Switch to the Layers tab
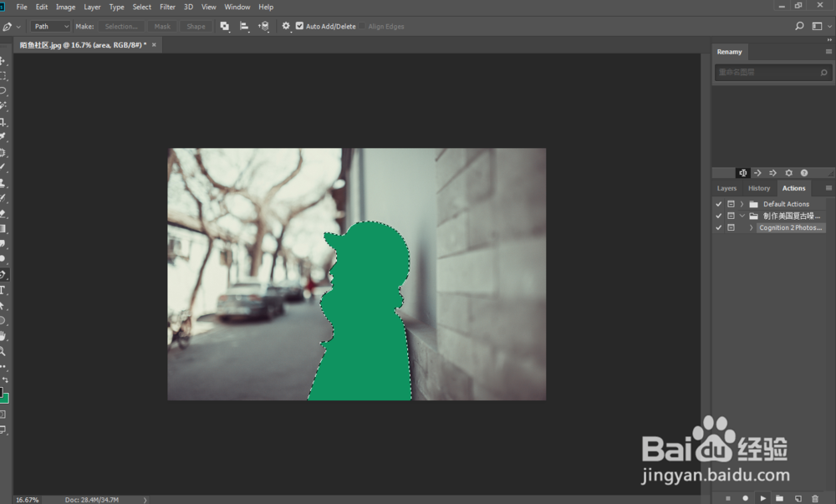836x504 pixels. click(726, 188)
